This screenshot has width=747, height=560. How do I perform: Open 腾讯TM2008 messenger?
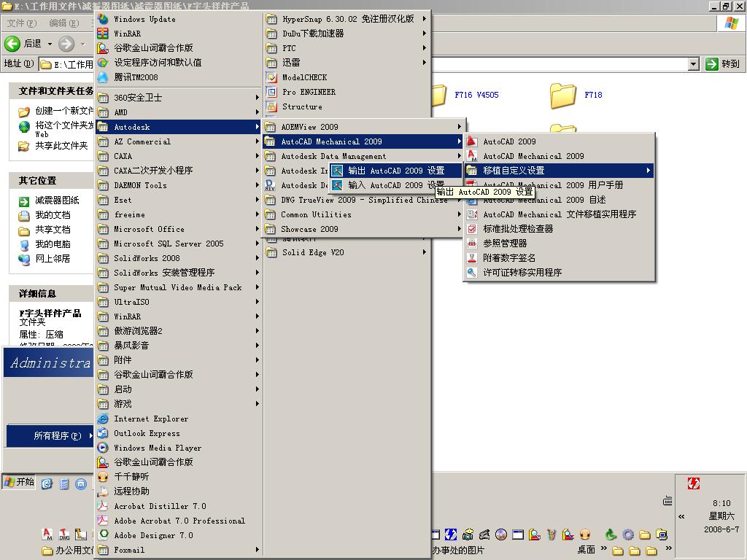pos(178,77)
